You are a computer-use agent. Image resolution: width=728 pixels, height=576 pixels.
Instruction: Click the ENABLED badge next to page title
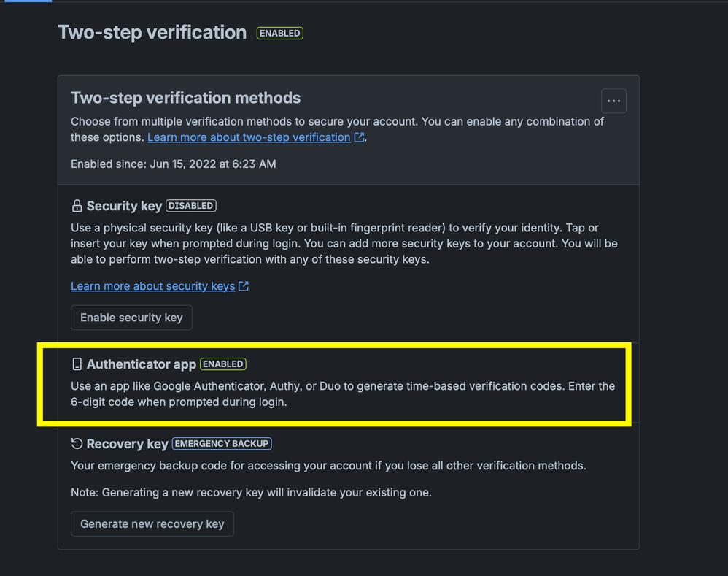click(280, 34)
